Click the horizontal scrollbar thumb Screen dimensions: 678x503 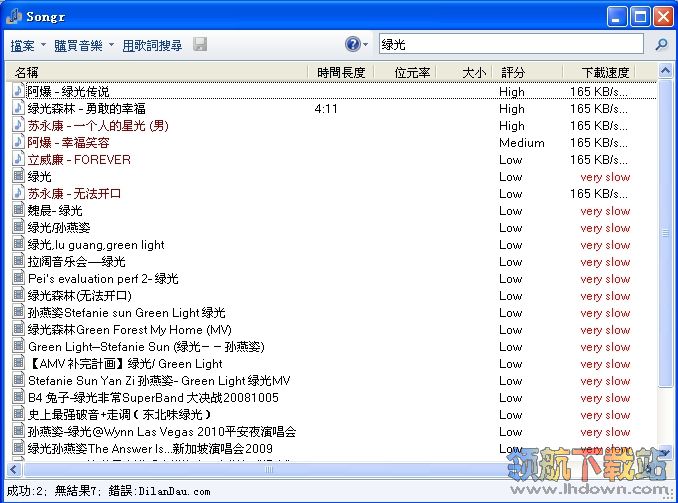click(x=268, y=470)
